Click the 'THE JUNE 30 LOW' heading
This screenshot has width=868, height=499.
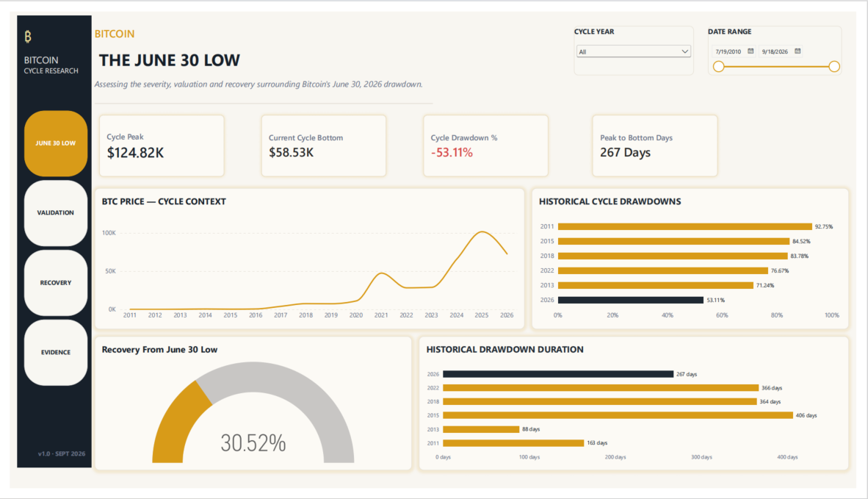170,60
